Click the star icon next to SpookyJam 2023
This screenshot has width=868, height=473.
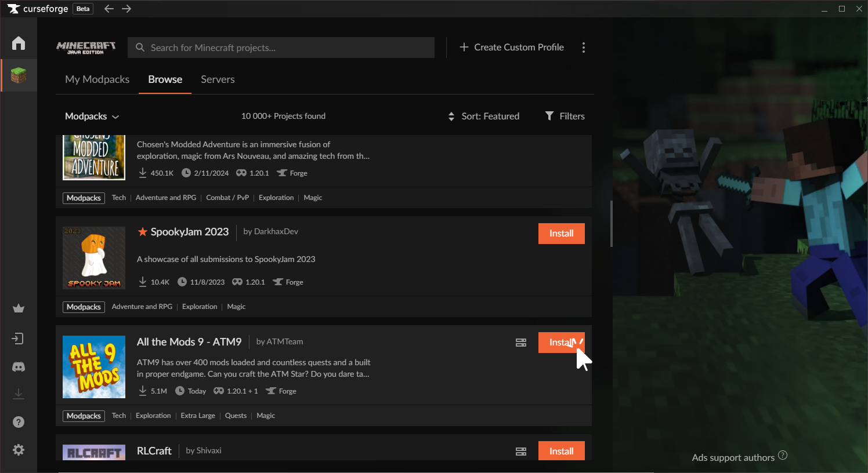click(142, 231)
